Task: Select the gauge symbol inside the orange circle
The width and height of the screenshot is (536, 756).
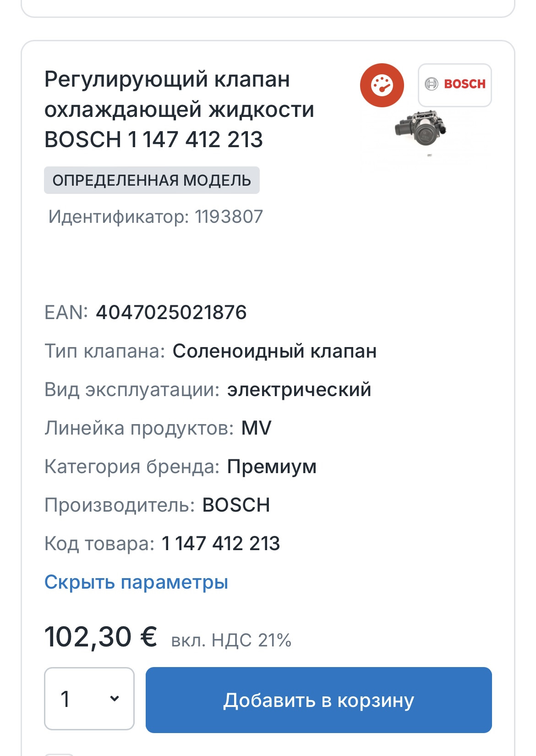Action: click(x=383, y=84)
